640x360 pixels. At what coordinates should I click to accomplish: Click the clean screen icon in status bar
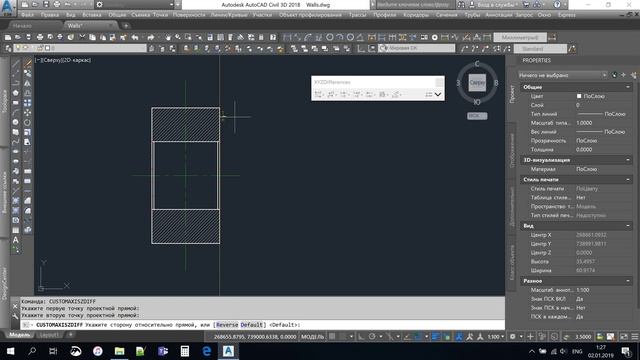(624, 337)
